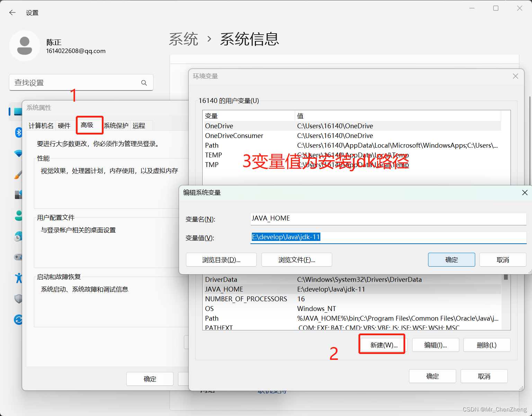Select JAVA_HOME system variable row
The image size is (532, 416).
[352, 289]
